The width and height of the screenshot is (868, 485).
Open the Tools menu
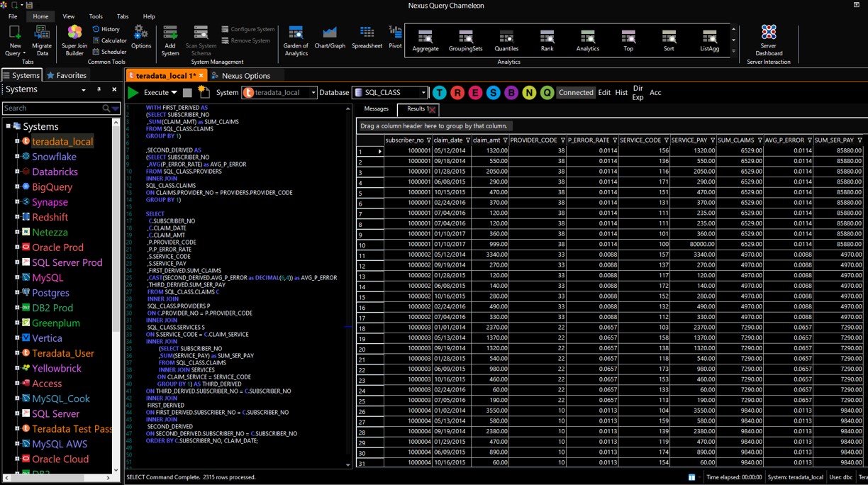click(x=96, y=16)
